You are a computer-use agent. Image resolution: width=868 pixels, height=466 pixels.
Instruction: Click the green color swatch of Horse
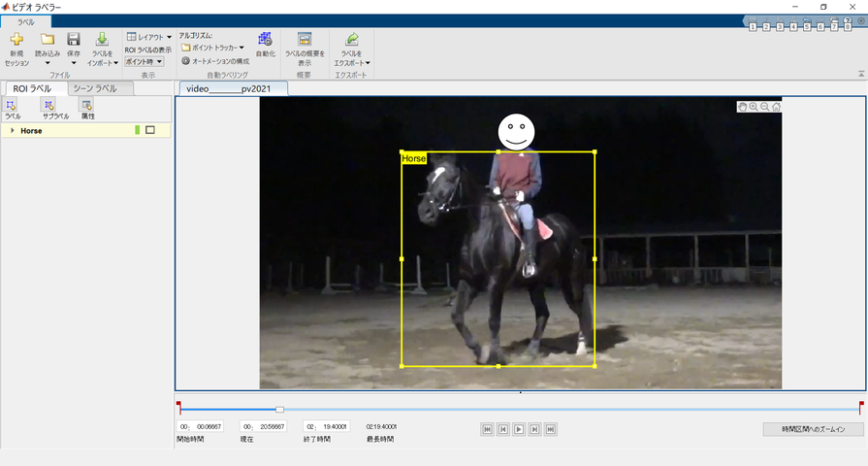click(138, 130)
